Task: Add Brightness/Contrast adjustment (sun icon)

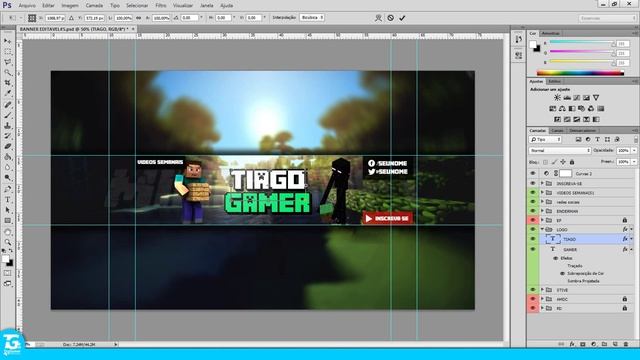Action: point(557,98)
